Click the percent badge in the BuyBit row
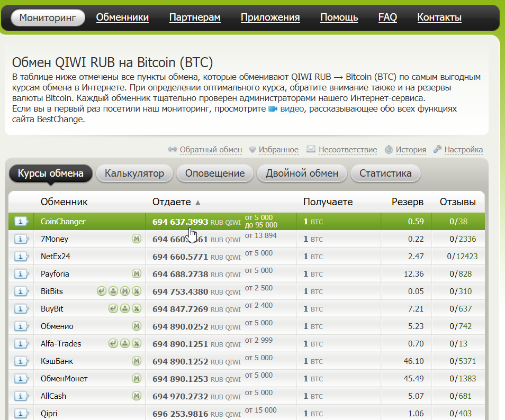This screenshot has height=420, width=505. [137, 308]
